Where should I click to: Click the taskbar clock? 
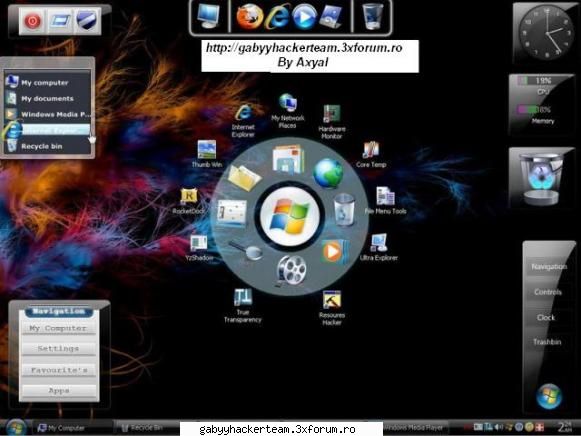[565, 427]
